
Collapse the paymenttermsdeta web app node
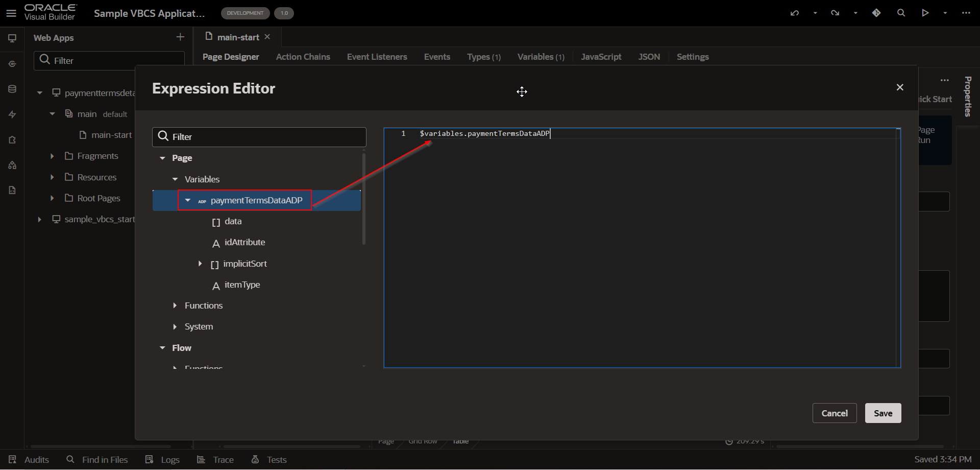pos(39,93)
